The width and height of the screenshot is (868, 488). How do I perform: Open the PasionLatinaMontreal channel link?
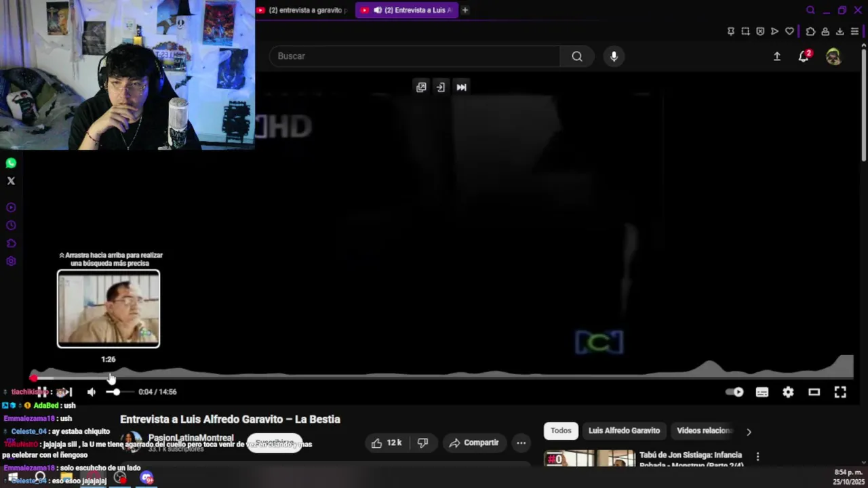pyautogui.click(x=191, y=438)
